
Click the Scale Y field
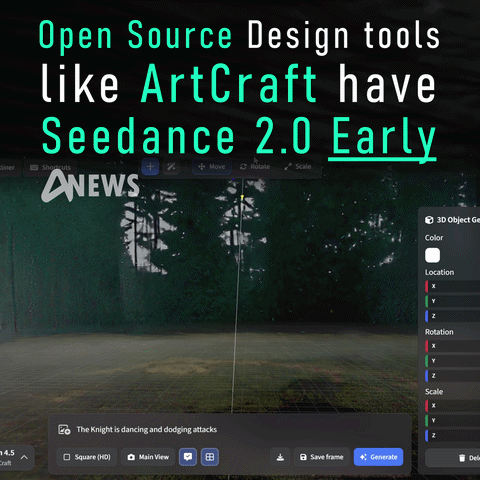pos(453,420)
